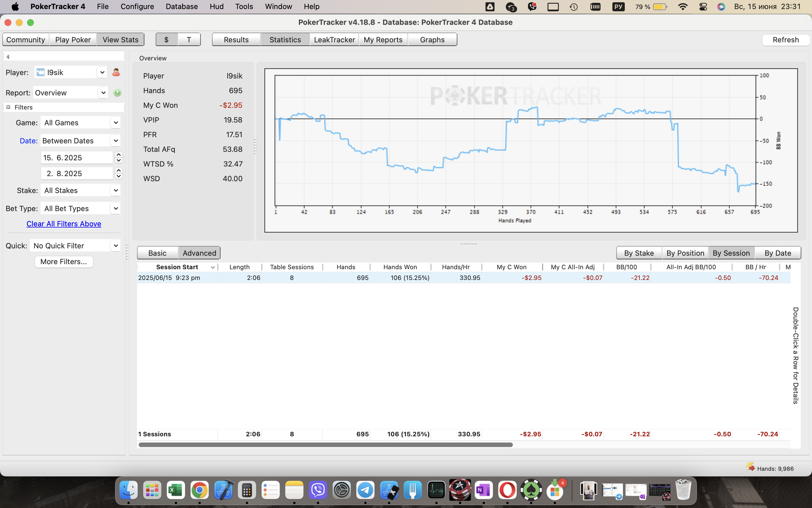Image resolution: width=812 pixels, height=508 pixels.
Task: Open the Player dropdown
Action: (102, 72)
